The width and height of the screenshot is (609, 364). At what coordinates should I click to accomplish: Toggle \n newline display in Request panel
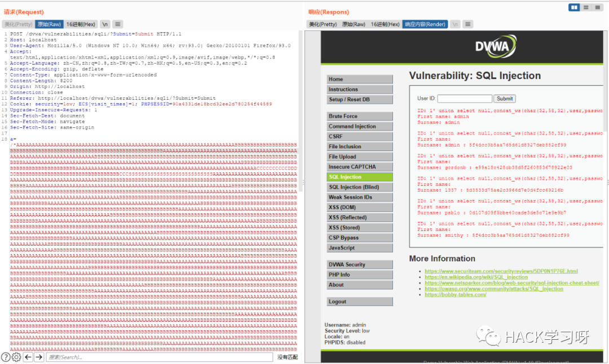click(105, 24)
